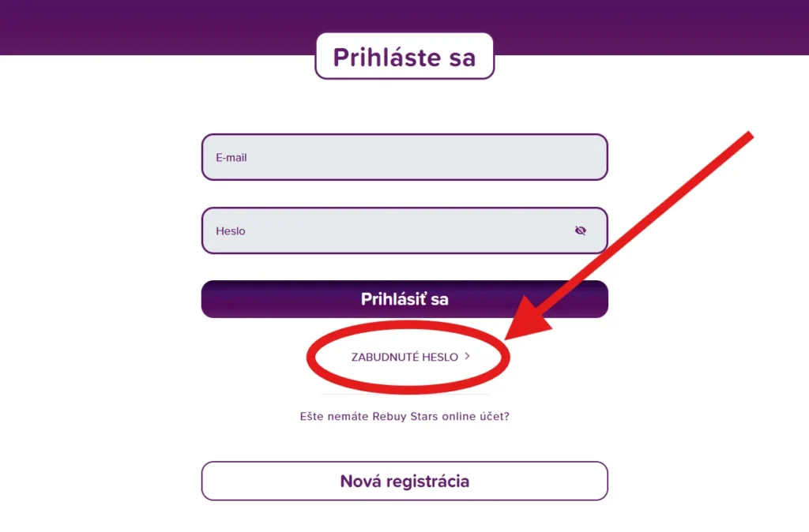Submit login with the purple button
The image size is (809, 532).
[404, 299]
